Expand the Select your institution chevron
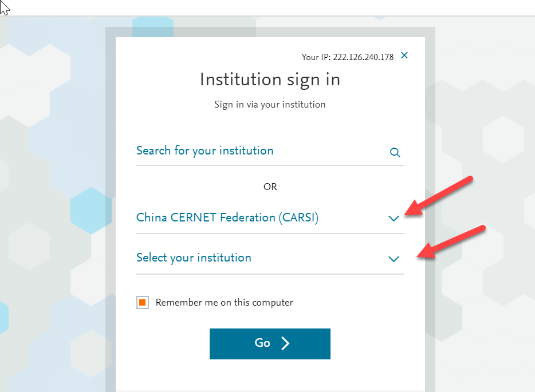 (x=394, y=259)
